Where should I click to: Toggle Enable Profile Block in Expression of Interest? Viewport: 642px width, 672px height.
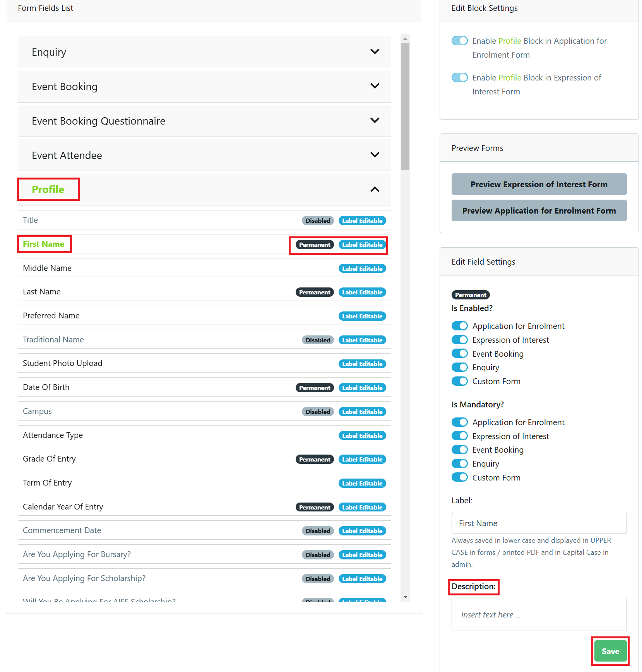pyautogui.click(x=460, y=77)
